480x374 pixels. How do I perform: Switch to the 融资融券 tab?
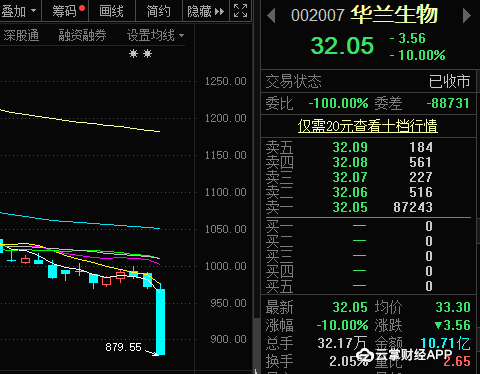(x=82, y=35)
